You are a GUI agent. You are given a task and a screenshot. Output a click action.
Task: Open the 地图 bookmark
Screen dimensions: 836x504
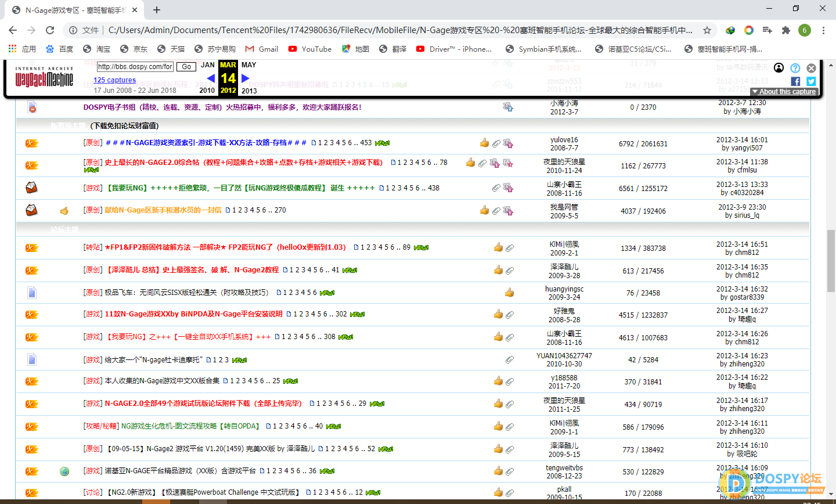coord(356,49)
